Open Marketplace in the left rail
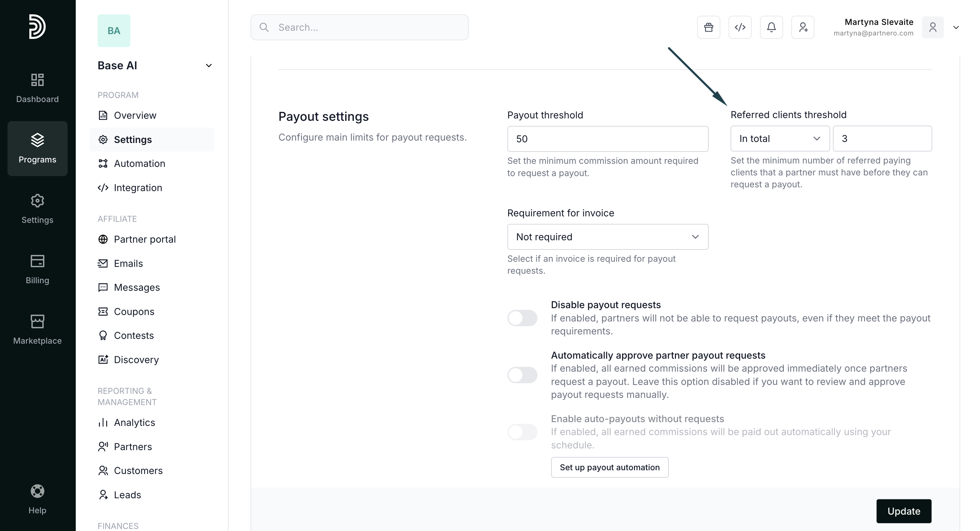The image size is (980, 531). 37,329
